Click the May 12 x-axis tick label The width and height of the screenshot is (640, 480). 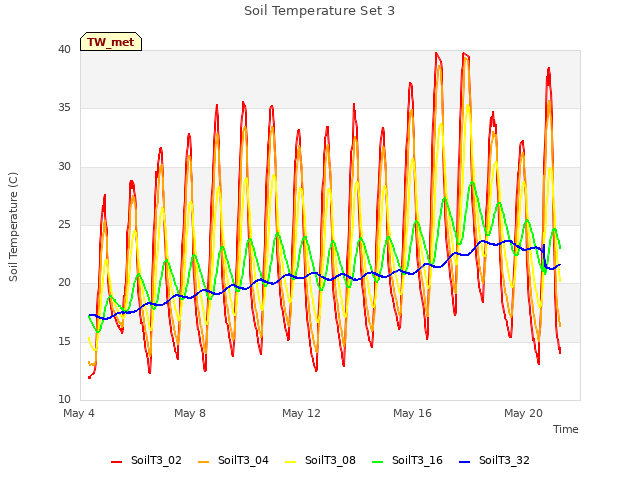(x=301, y=413)
